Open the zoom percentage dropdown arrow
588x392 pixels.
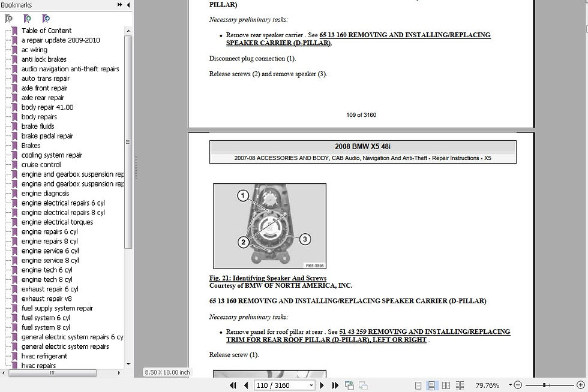point(510,385)
